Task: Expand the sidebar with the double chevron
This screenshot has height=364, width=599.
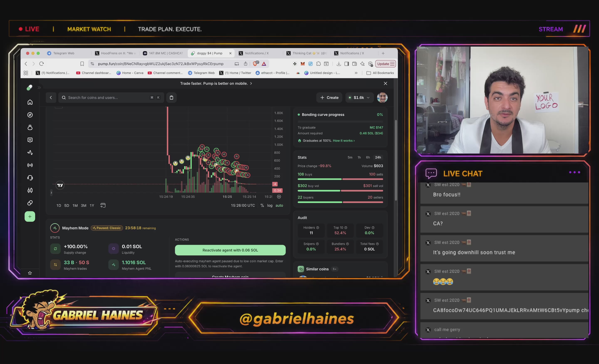Action: click(x=39, y=88)
